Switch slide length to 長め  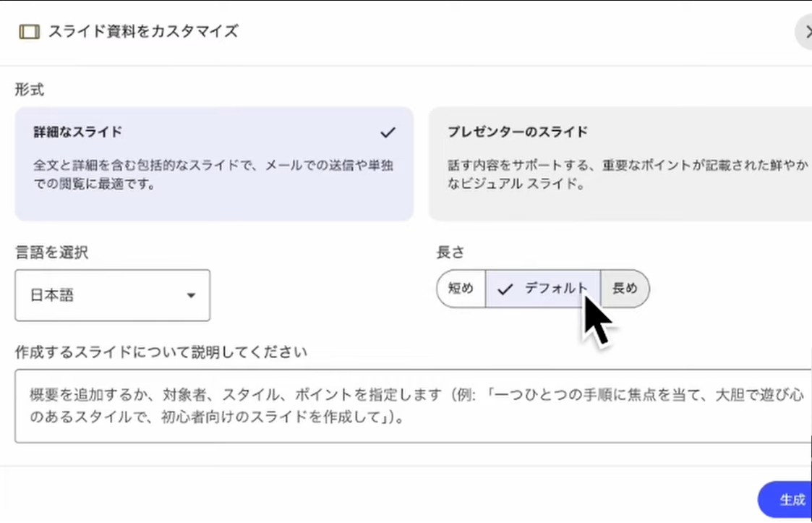[625, 289]
